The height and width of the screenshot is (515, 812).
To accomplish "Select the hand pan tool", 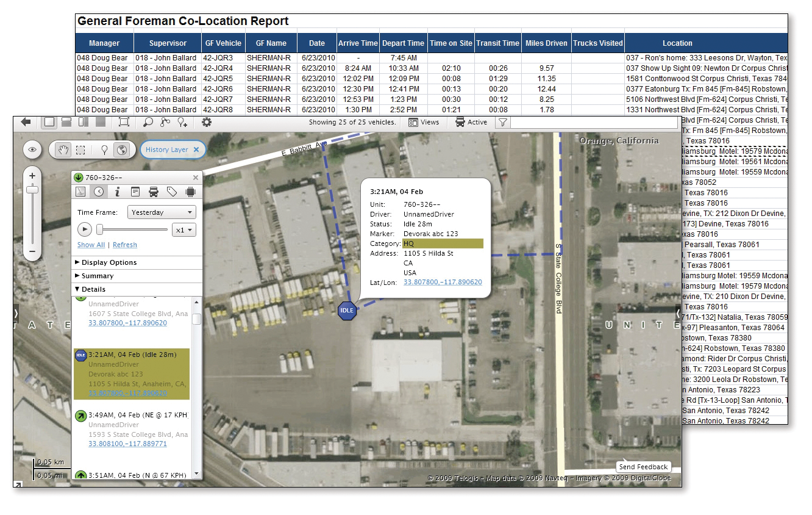I will pyautogui.click(x=63, y=149).
